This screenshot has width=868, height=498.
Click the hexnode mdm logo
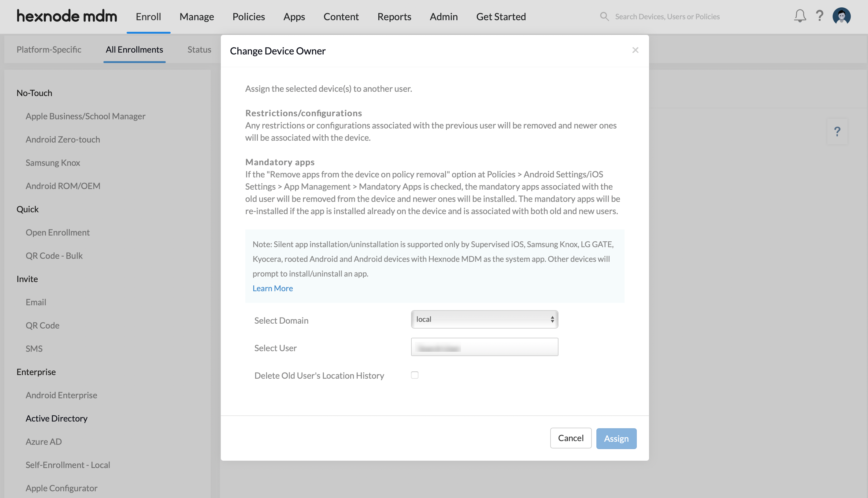tap(67, 16)
